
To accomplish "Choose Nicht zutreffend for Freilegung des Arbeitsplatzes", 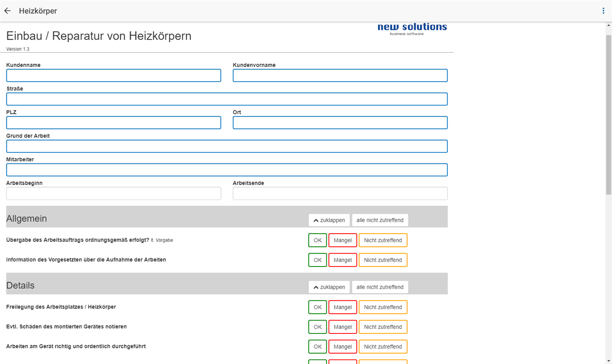I will pyautogui.click(x=382, y=307).
